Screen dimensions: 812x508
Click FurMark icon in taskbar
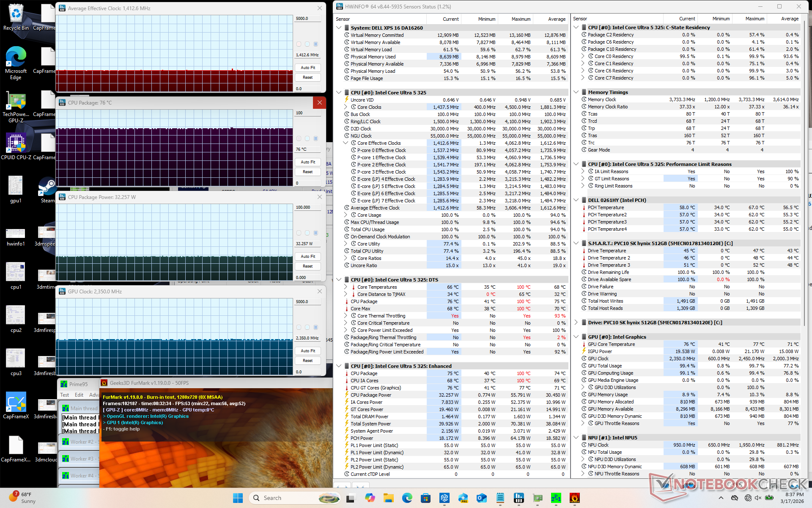pyautogui.click(x=574, y=498)
